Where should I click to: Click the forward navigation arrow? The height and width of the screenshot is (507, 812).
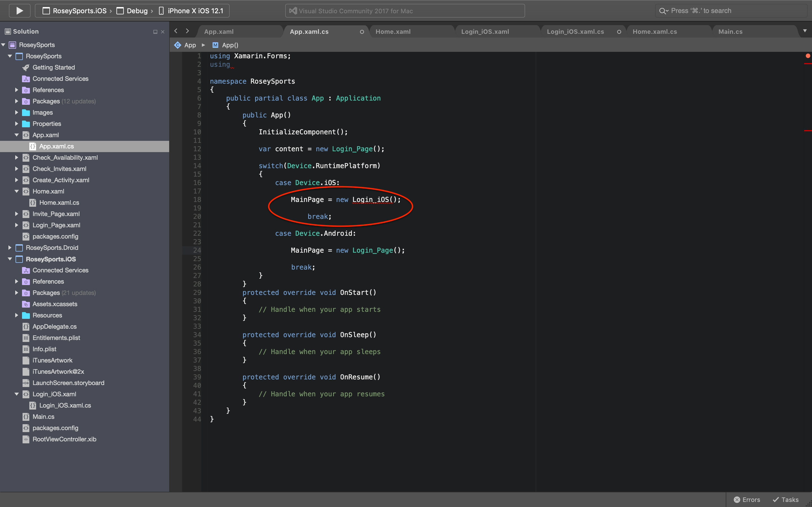point(187,31)
